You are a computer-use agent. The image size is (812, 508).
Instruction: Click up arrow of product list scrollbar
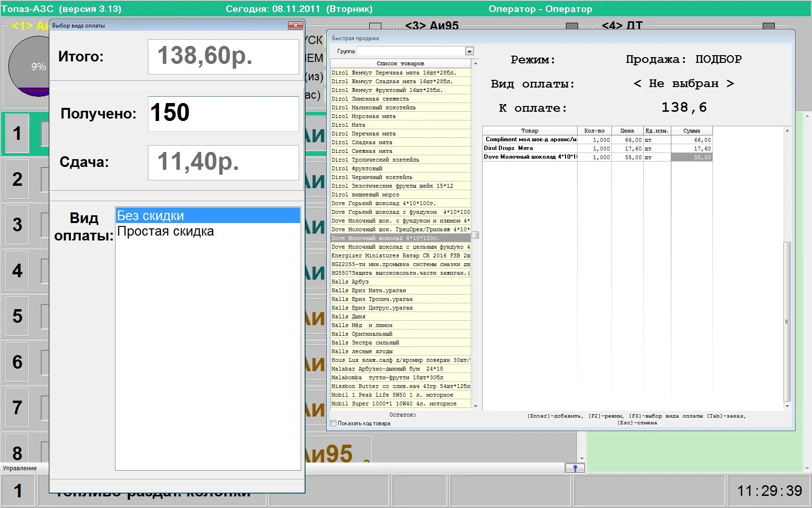(476, 63)
